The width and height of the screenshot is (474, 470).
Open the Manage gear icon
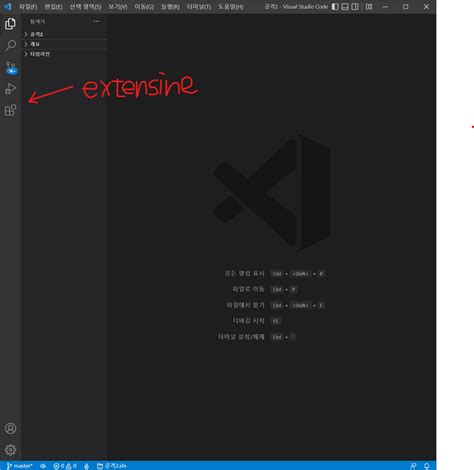pos(10,450)
